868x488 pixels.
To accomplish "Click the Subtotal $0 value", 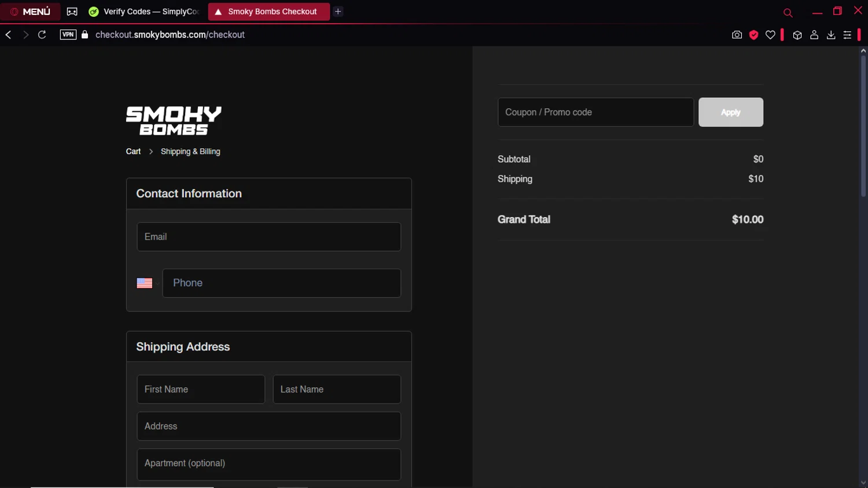I will click(758, 159).
